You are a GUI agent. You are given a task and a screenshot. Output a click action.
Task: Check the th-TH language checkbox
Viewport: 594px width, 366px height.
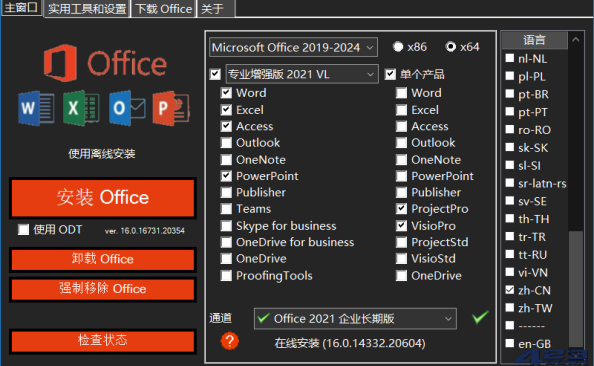click(x=510, y=219)
